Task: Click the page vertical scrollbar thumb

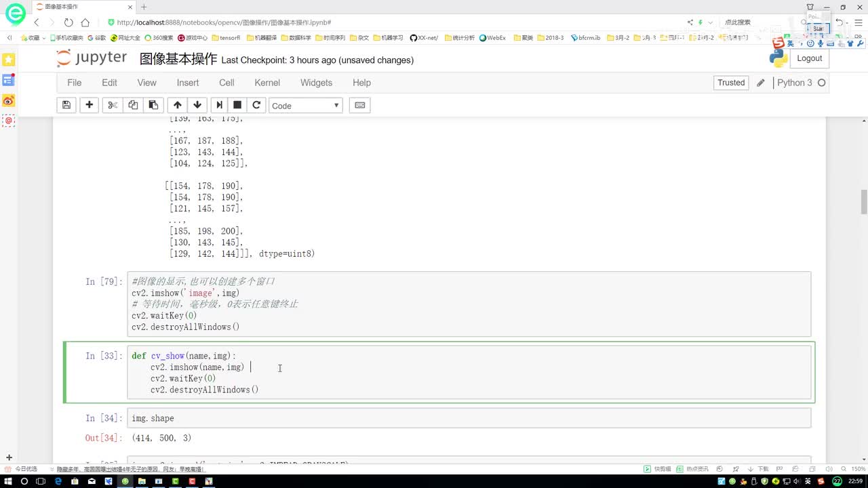Action: 864,201
